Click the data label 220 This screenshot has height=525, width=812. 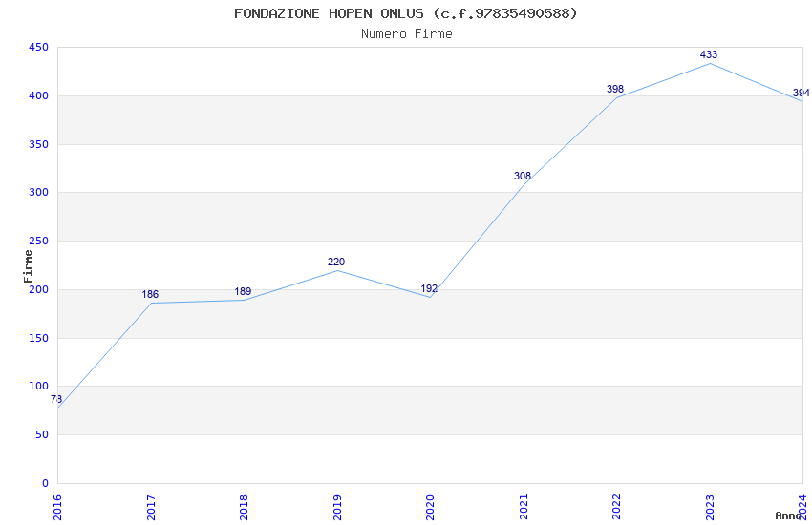pos(336,262)
